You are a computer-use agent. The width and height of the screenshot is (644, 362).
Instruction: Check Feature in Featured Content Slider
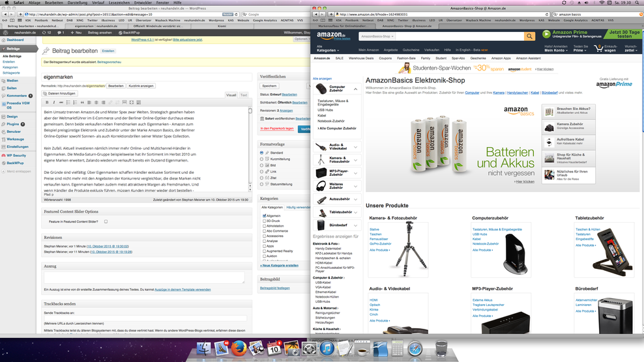pyautogui.click(x=106, y=221)
